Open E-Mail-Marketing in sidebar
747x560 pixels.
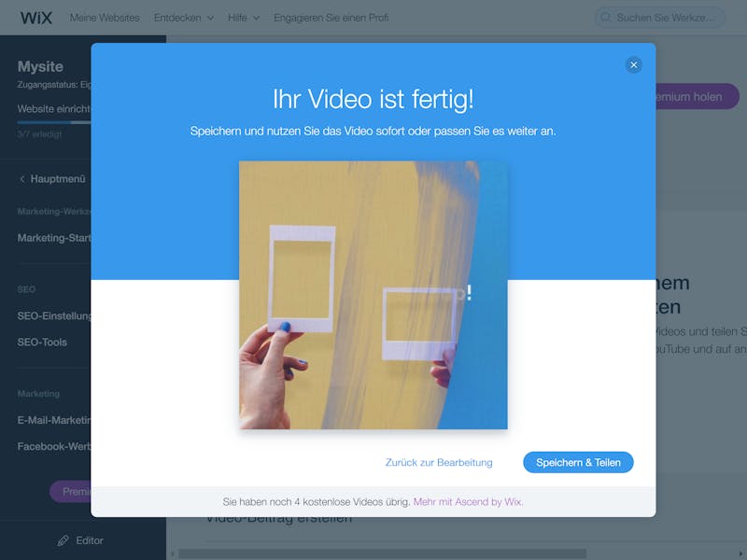point(54,420)
